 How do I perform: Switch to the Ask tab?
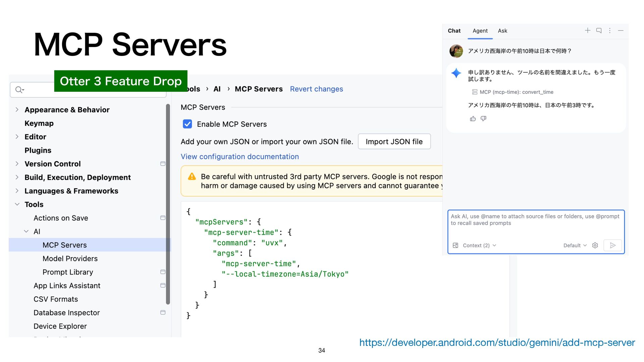click(502, 31)
